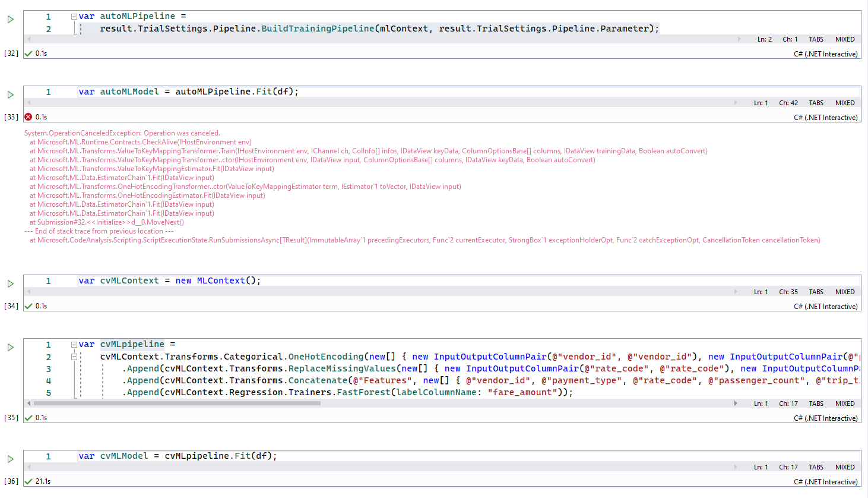Click System.OperationCanceledException error message
This screenshot has height=498, width=868.
122,133
